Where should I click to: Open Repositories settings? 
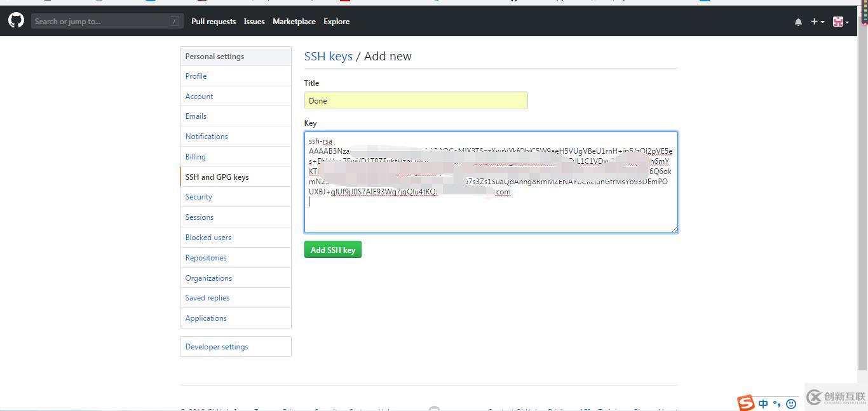(236, 258)
